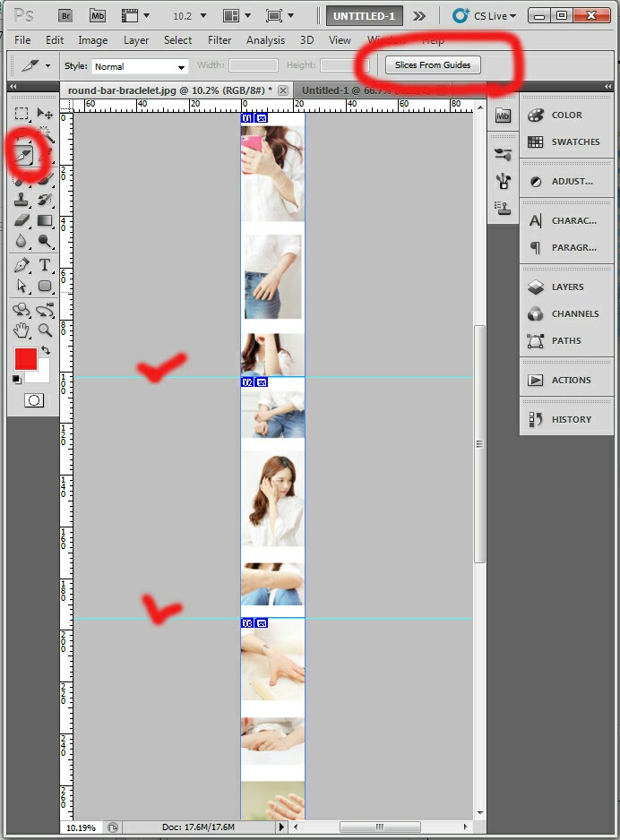Select the Magic Wand tool
The width and height of the screenshot is (620, 840).
[45, 134]
